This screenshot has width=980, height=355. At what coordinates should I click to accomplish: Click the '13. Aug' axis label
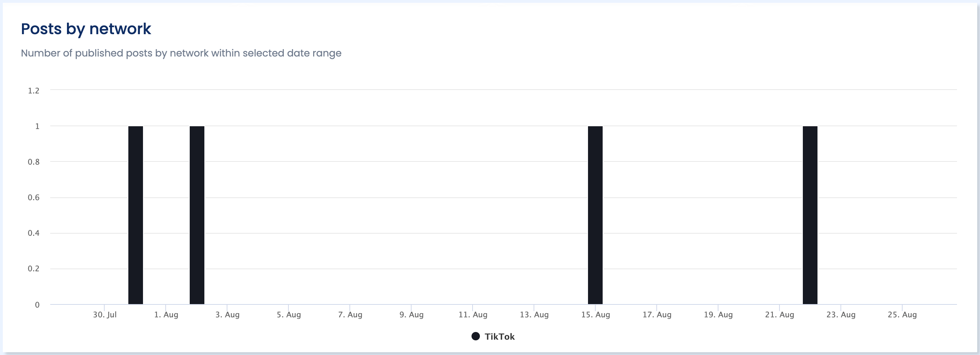534,315
